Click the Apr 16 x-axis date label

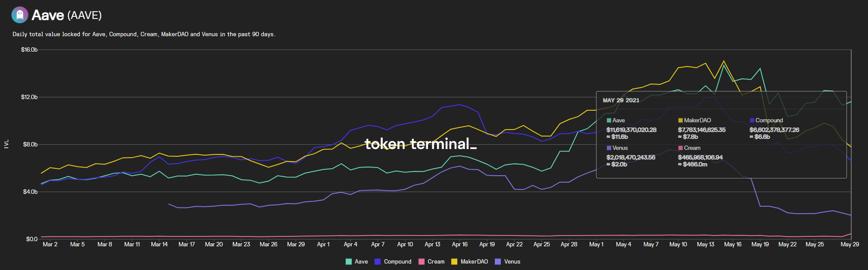tap(459, 244)
